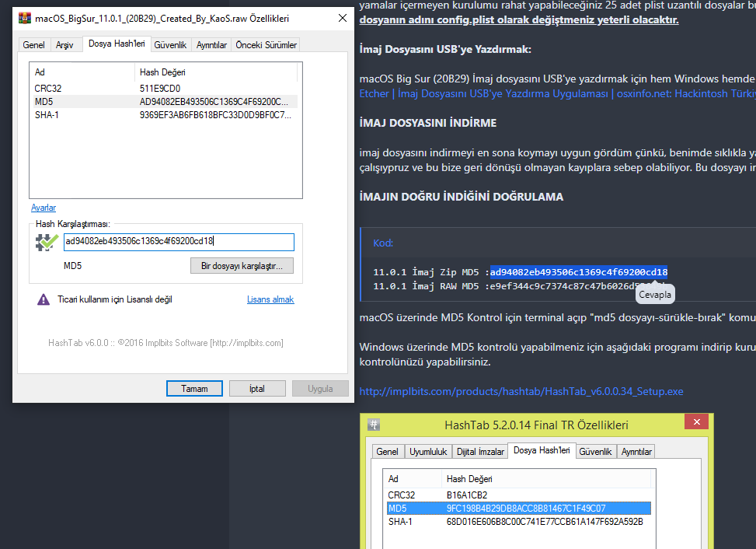
Task: Click Ad column header in HashTab 5.2.0.14 window
Action: [413, 479]
